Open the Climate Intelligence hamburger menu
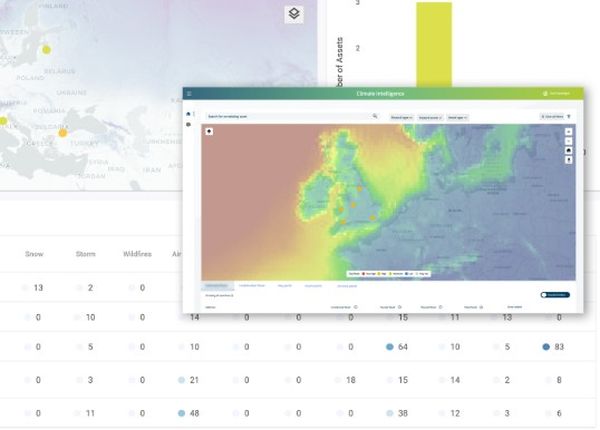Screen dimensions: 600x430 tap(189, 94)
